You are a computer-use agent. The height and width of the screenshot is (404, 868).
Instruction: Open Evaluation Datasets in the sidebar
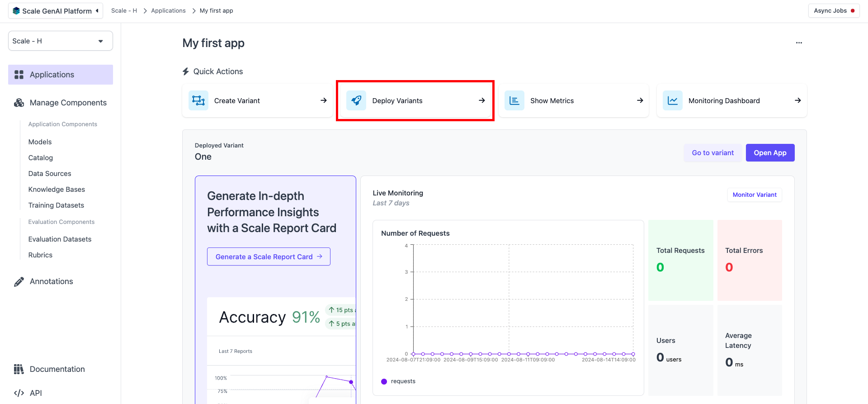click(x=60, y=239)
